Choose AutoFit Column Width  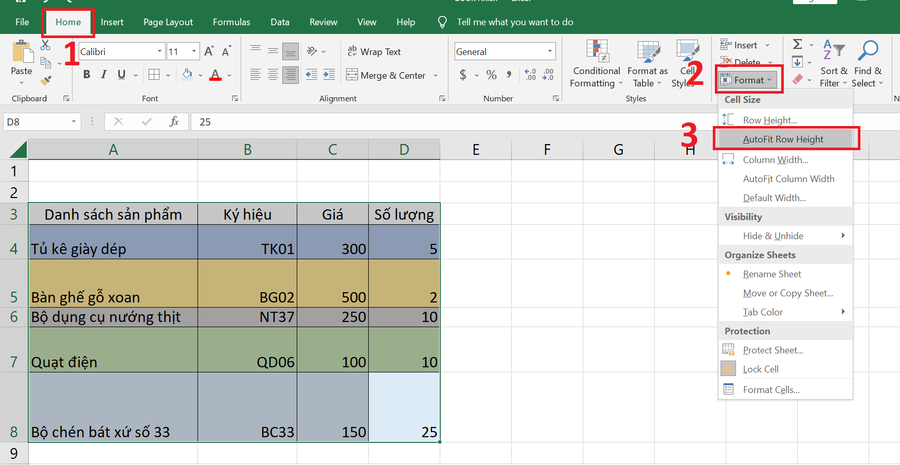786,179
